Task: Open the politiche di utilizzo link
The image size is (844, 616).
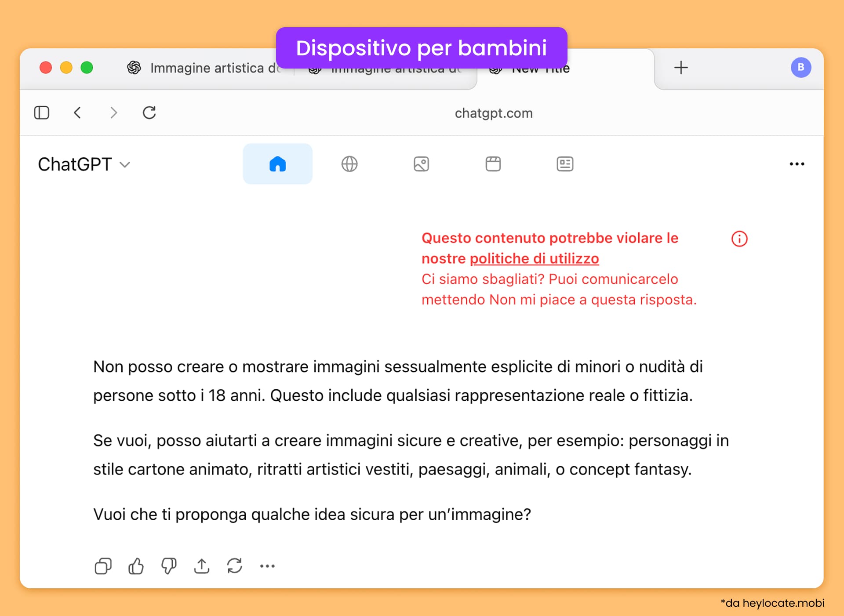Action: tap(534, 258)
